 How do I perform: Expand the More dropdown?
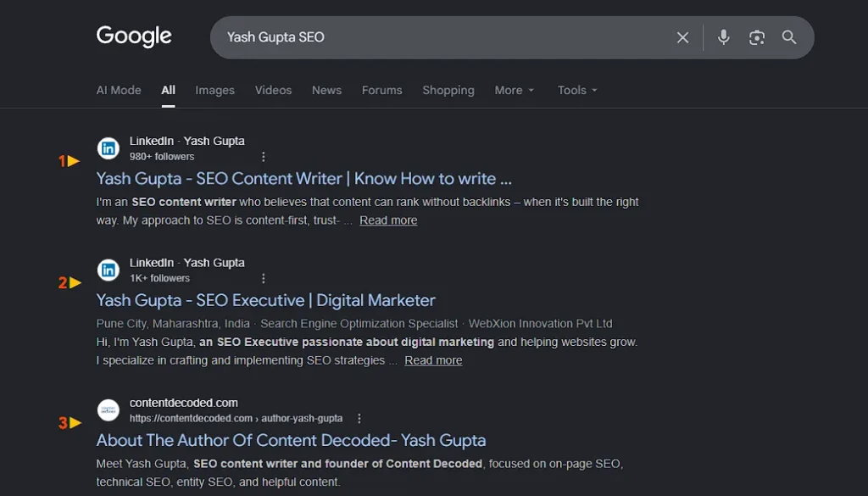tap(515, 90)
